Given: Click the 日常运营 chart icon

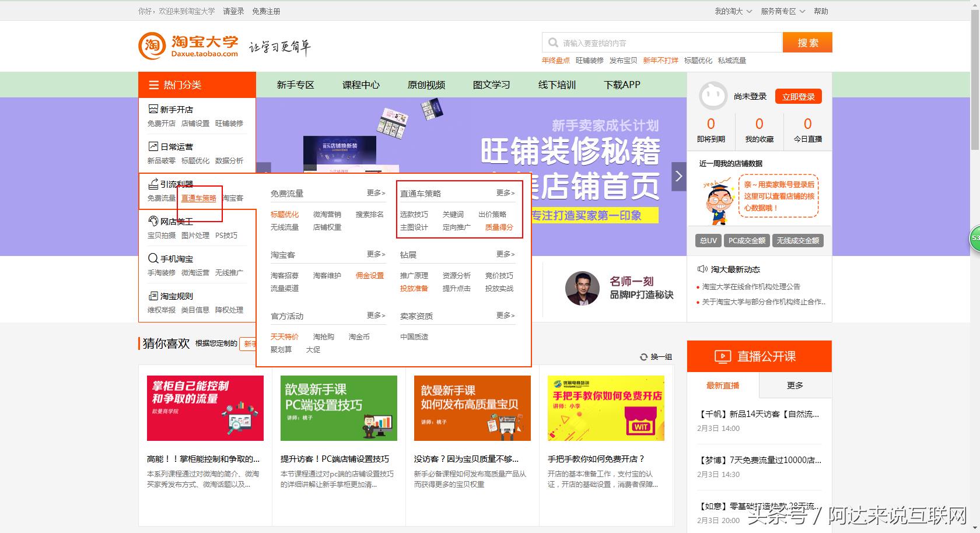Looking at the screenshot, I should [153, 146].
